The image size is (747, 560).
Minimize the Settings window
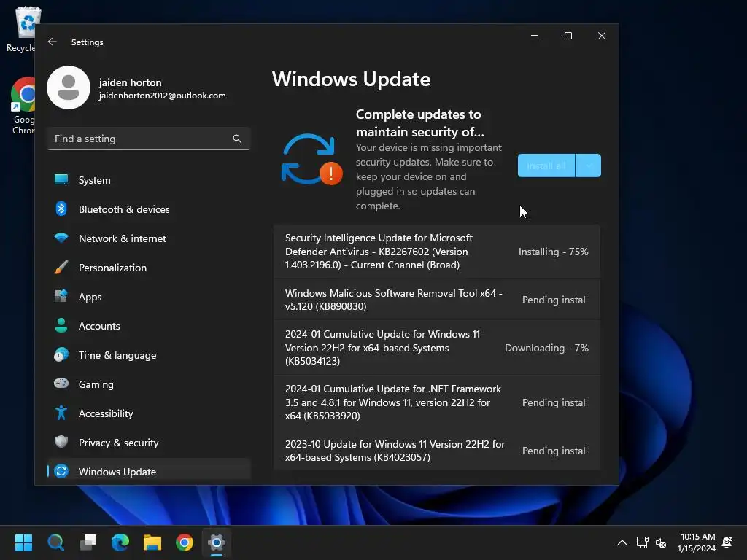click(535, 36)
